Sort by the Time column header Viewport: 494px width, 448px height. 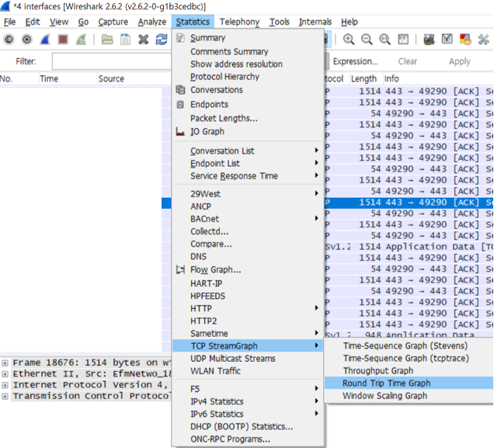[49, 78]
